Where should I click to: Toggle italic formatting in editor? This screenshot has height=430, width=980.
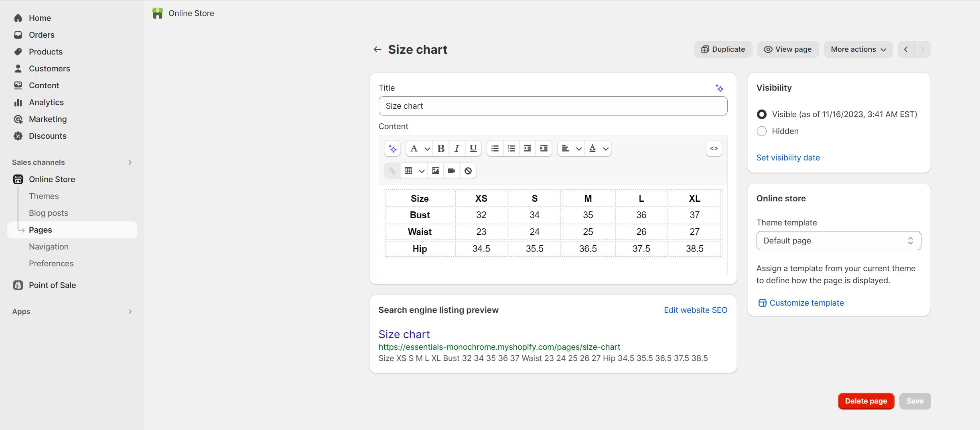(457, 148)
